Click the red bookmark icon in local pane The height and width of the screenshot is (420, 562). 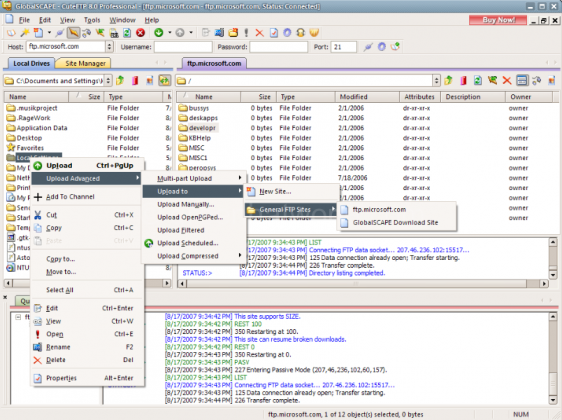(135, 81)
